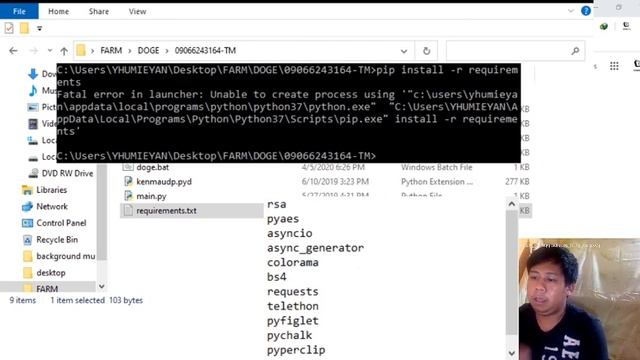Click the green extension icon top right
This screenshot has height=360, width=640.
pyautogui.click(x=604, y=27)
